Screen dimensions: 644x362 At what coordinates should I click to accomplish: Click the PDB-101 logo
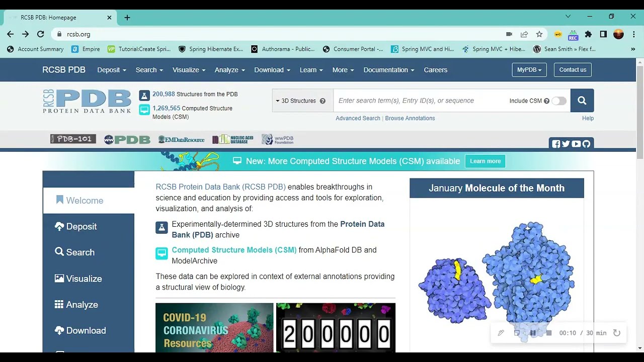point(73,139)
